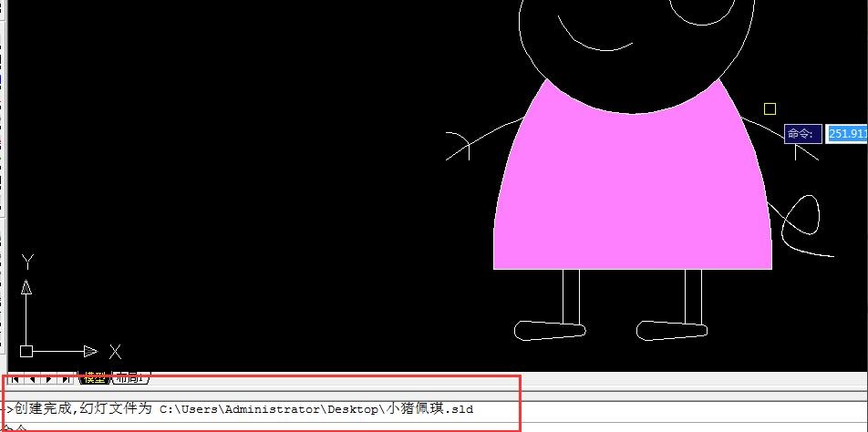Jump to last layout tab arrow
Screen dimensions: 868x432
click(67, 379)
